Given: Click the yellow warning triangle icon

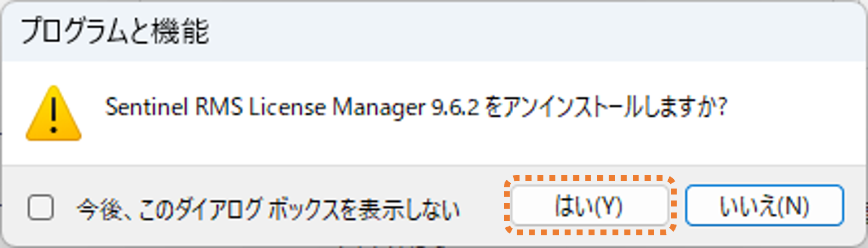Looking at the screenshot, I should 53,113.
